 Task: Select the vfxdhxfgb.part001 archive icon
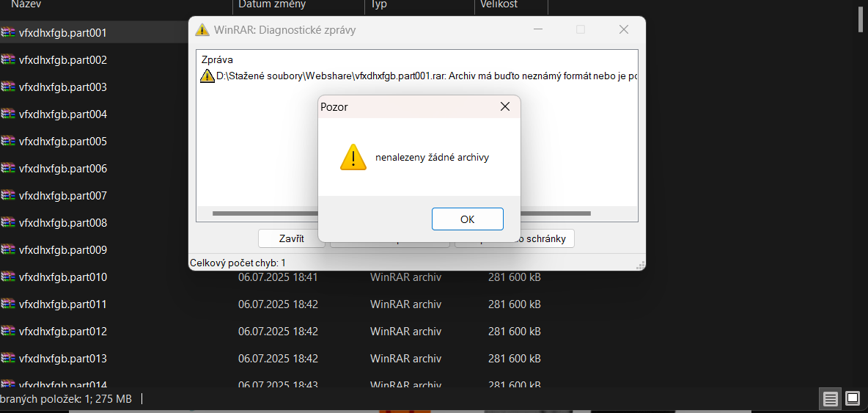8,32
